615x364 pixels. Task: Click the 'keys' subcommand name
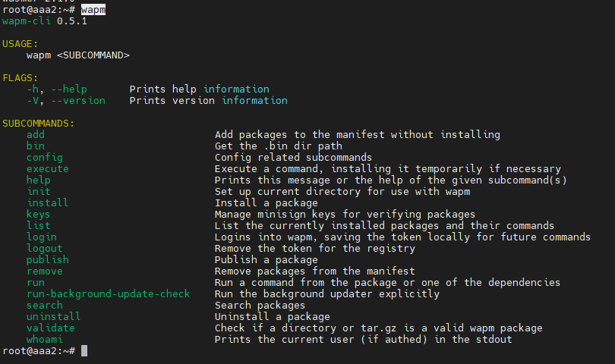39,215
